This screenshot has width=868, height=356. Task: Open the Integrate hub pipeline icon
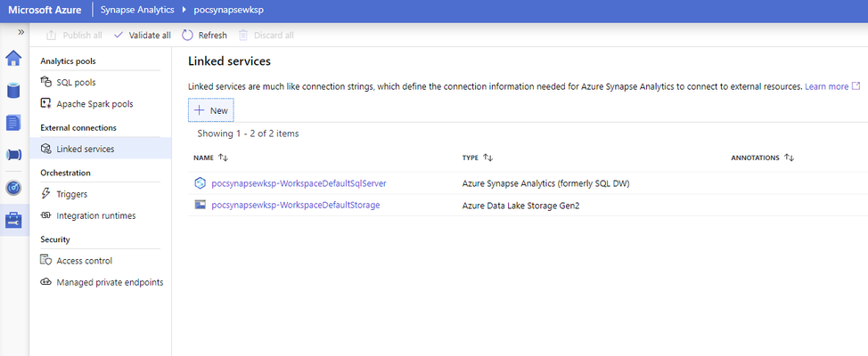pos(14,155)
